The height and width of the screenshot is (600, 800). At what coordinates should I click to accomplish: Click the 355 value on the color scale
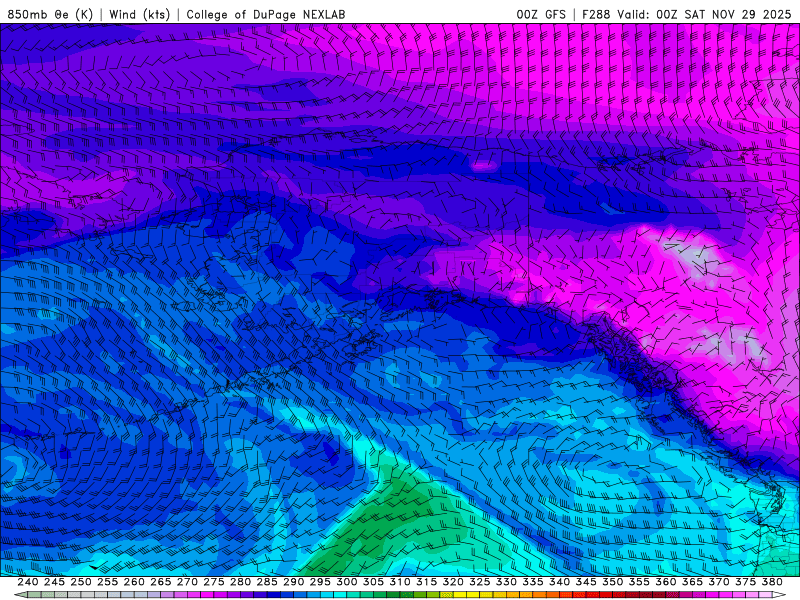click(639, 582)
